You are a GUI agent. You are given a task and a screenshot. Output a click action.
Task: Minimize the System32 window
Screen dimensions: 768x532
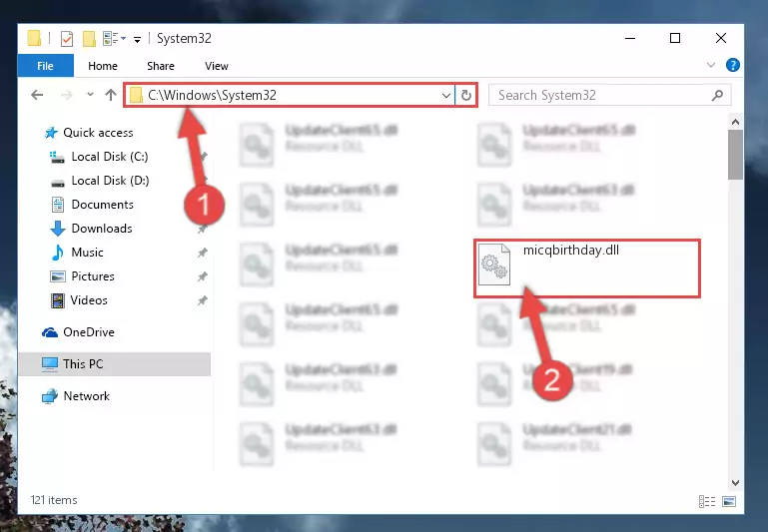630,38
